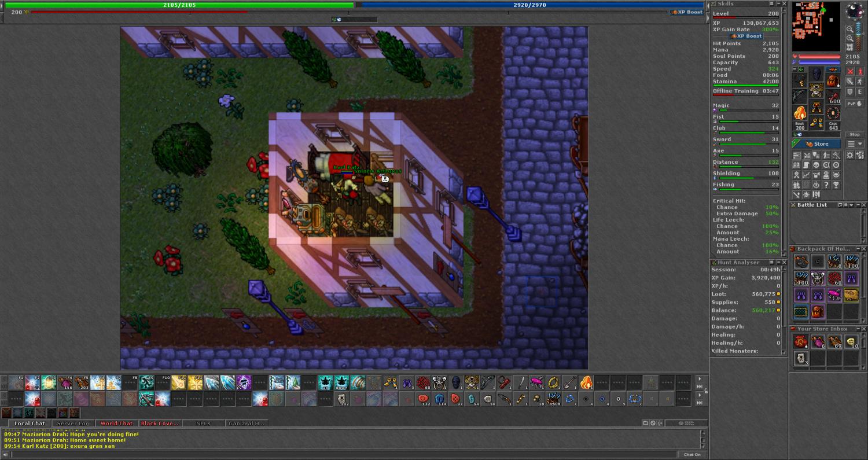Click XP Boost button in Skills panel

pos(746,36)
